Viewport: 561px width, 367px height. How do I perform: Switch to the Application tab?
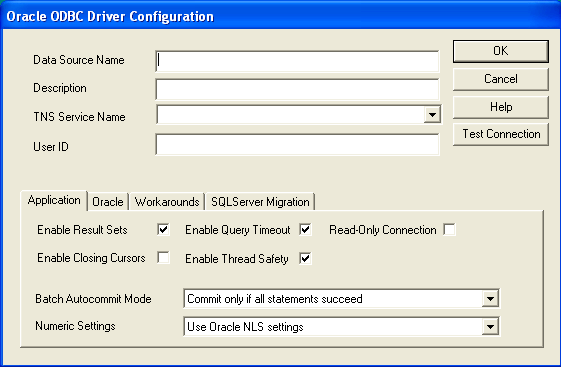(54, 200)
